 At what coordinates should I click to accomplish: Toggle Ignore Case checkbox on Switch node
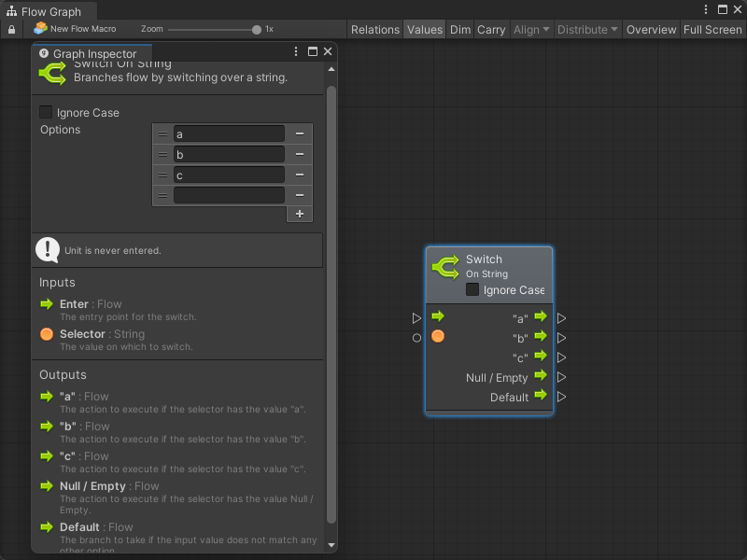tap(472, 290)
